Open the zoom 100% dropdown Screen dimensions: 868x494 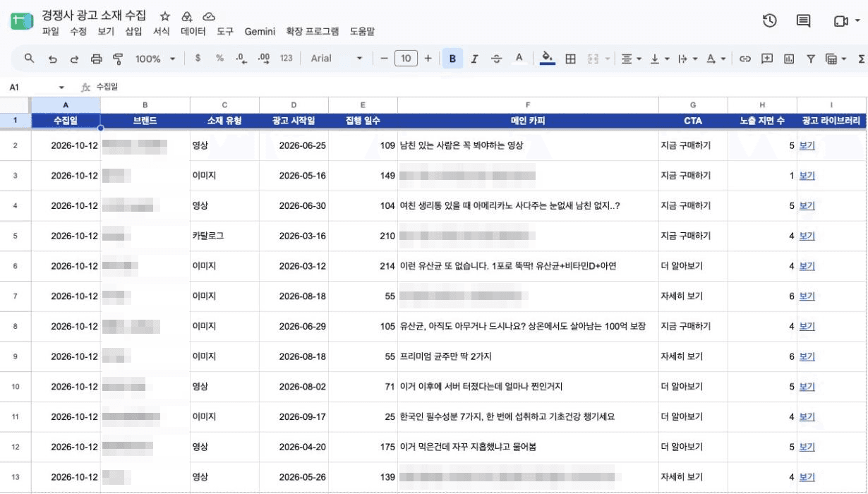(155, 59)
